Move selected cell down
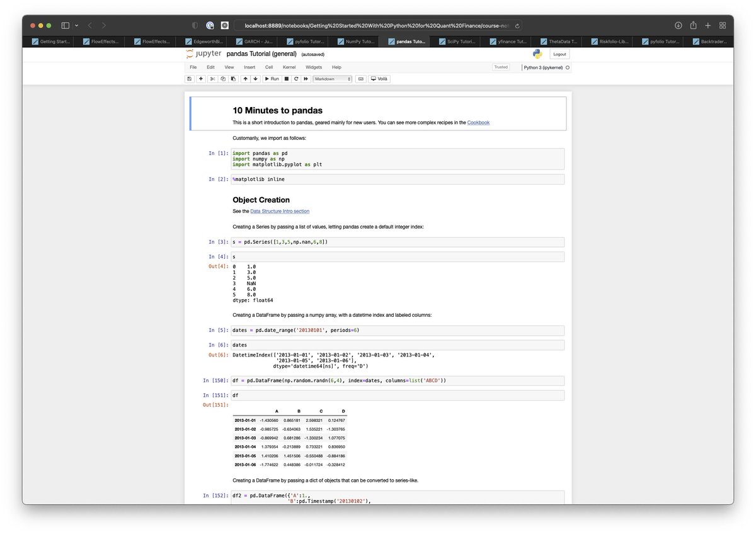Image resolution: width=756 pixels, height=534 pixels. [x=256, y=79]
